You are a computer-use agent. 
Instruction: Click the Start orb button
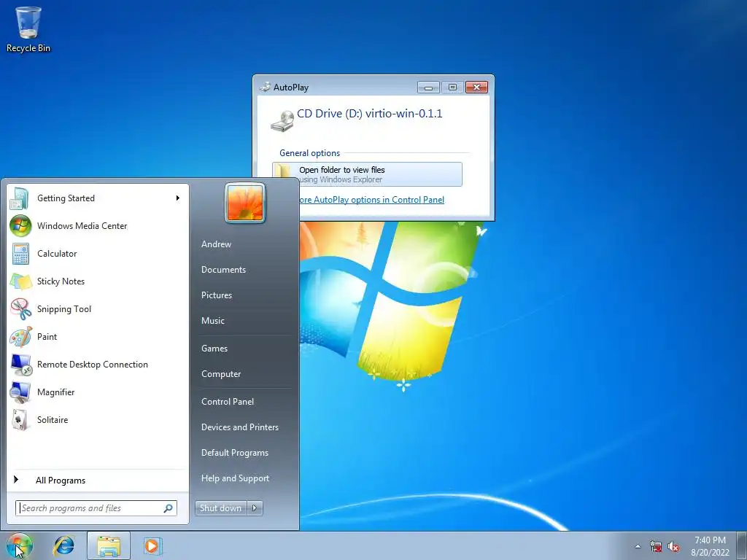pyautogui.click(x=19, y=545)
